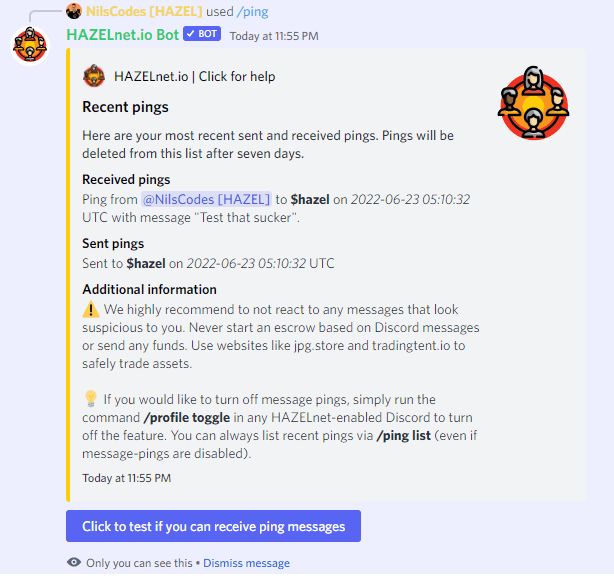Open the embed thumbnail logo image
The image size is (614, 578).
point(534,103)
